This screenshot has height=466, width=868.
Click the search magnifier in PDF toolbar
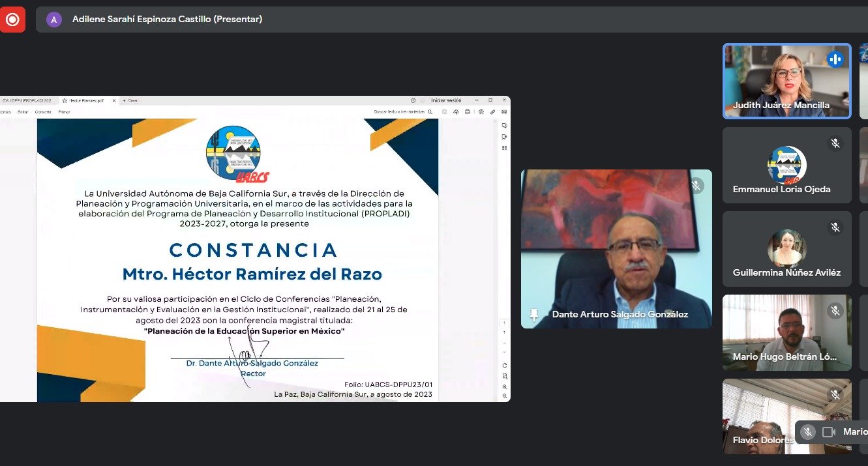tap(430, 112)
